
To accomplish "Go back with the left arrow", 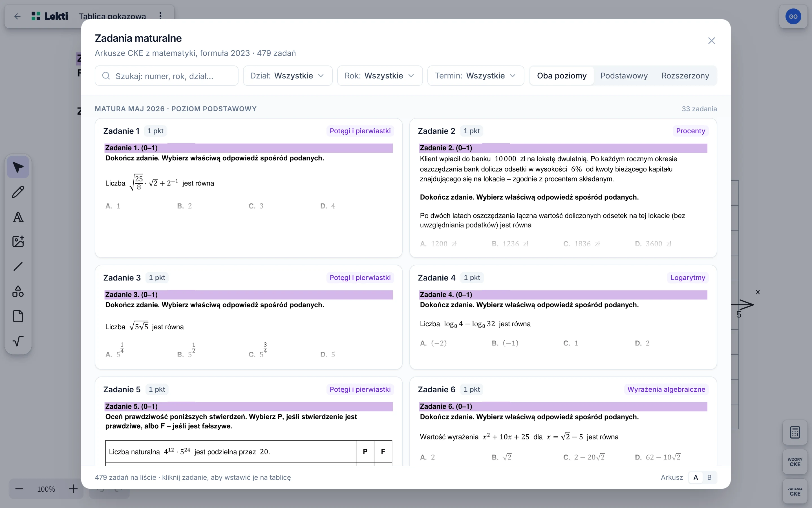I will point(17,16).
